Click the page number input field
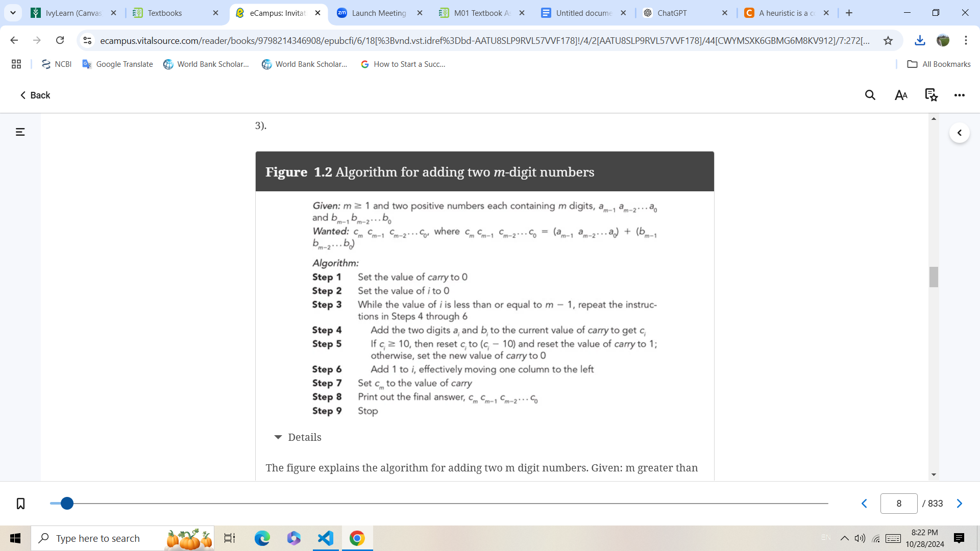Image resolution: width=980 pixels, height=551 pixels. [899, 503]
